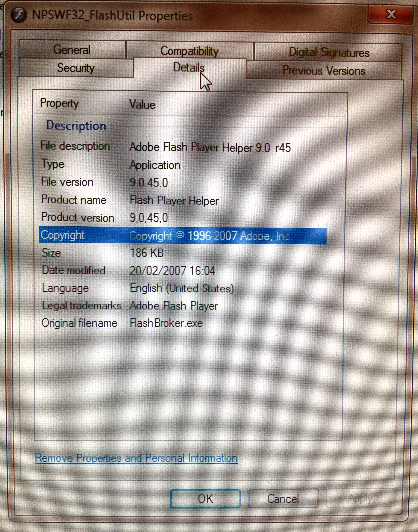Click the highlighted Copyright row
This screenshot has width=418, height=532.
(182, 236)
